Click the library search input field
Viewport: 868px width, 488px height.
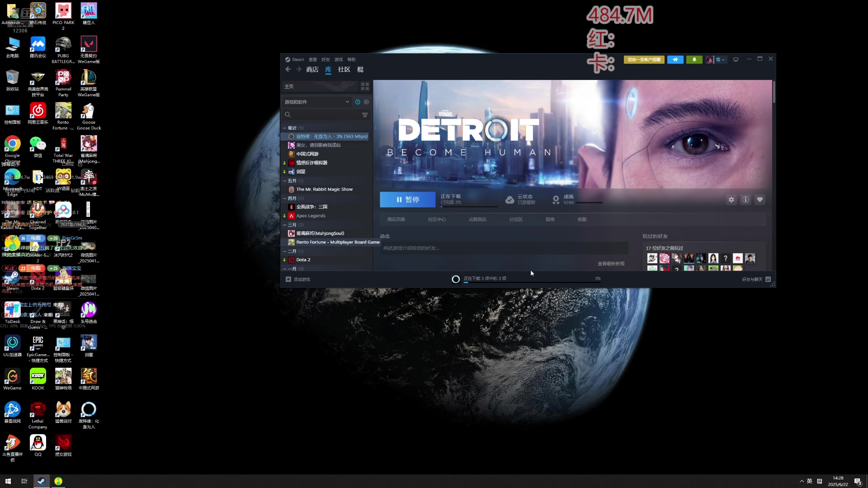pyautogui.click(x=325, y=115)
